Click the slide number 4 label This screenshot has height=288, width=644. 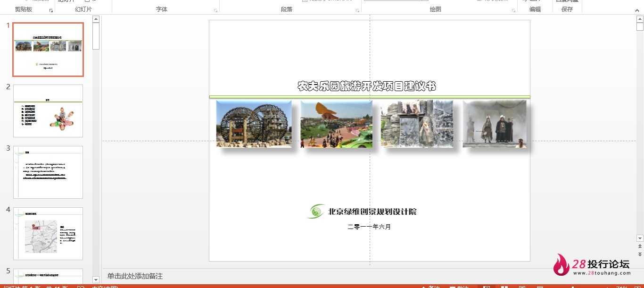(8, 210)
